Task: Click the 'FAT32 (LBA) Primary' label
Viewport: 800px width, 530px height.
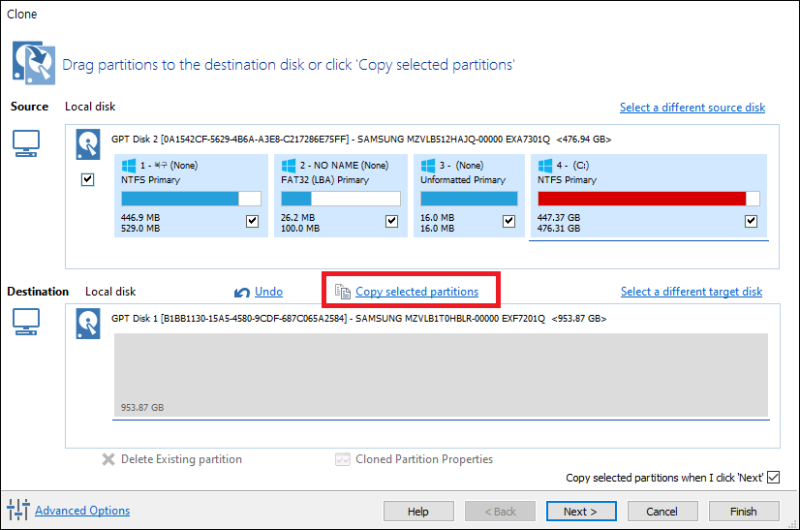Action: (x=324, y=180)
